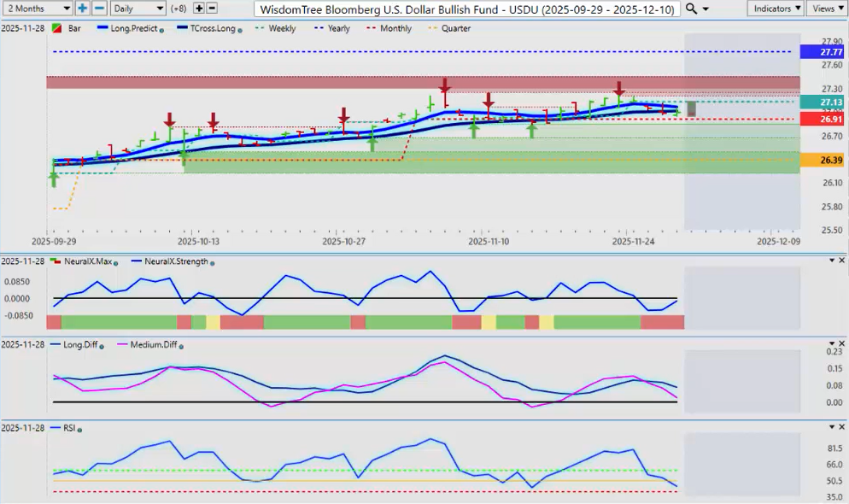Click the symbol name input field
Viewport: 849px width, 504px height.
(x=467, y=9)
